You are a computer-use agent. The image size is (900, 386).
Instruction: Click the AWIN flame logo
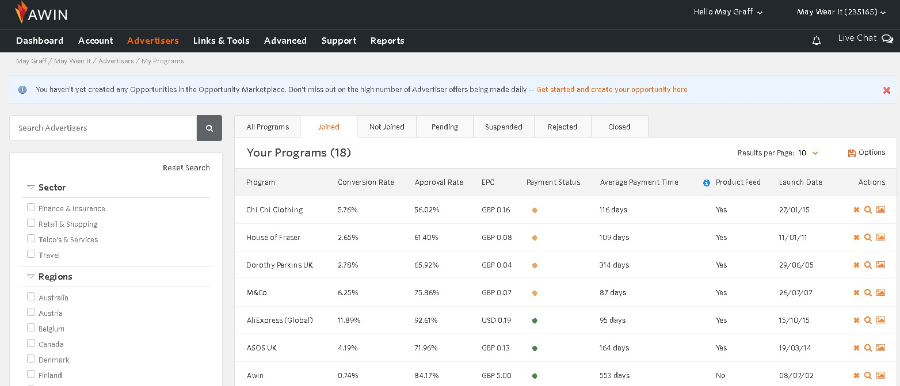[x=21, y=12]
